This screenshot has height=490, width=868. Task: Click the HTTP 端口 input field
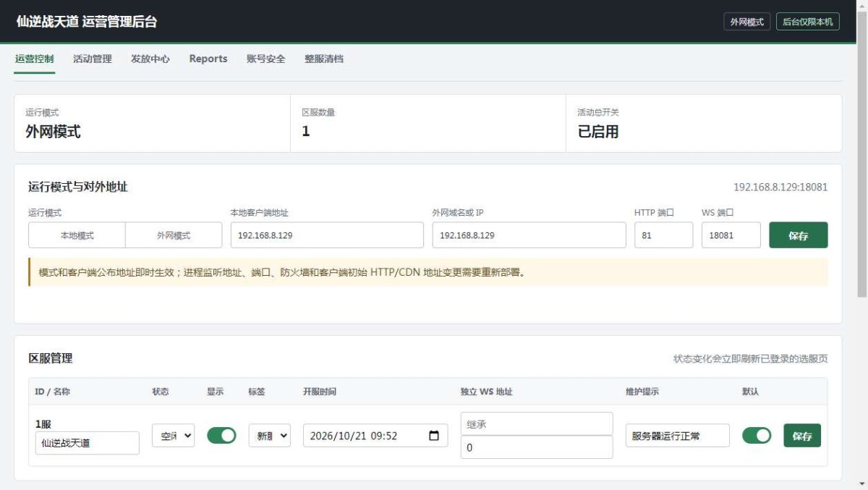click(664, 235)
